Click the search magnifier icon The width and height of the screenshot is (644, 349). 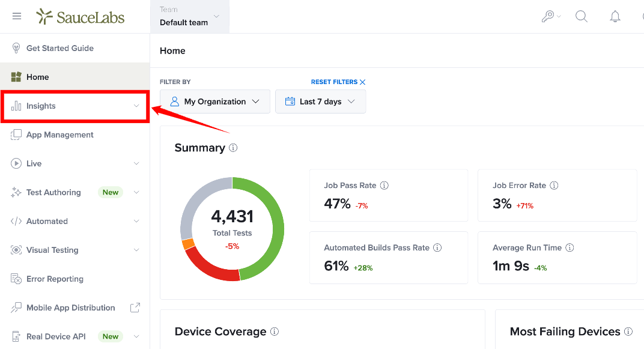[581, 16]
